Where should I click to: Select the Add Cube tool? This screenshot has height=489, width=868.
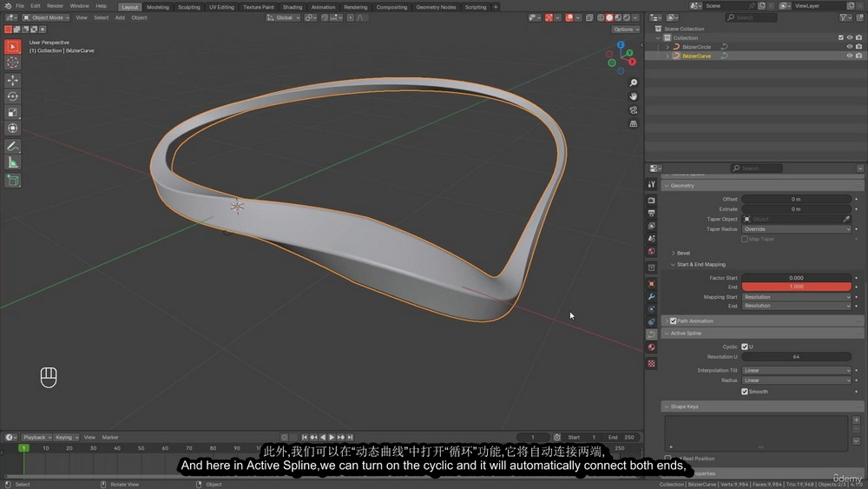tap(12, 181)
